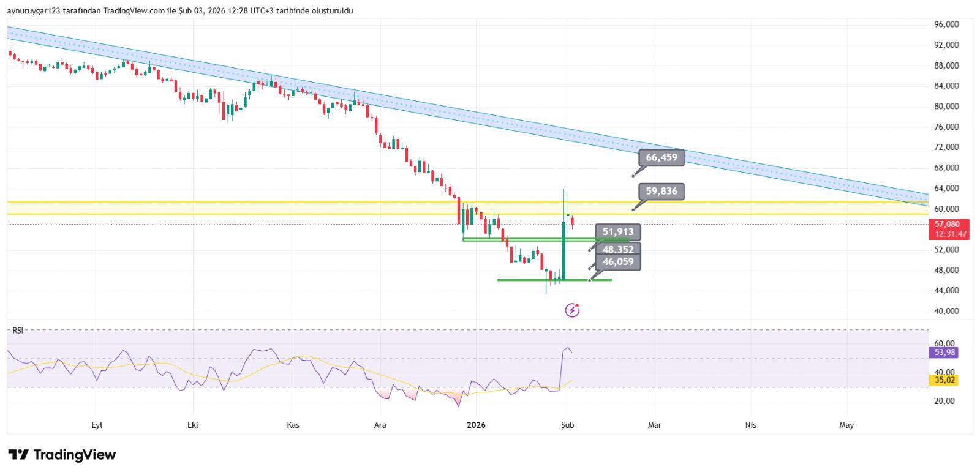Click the RSI indicator label

18,331
